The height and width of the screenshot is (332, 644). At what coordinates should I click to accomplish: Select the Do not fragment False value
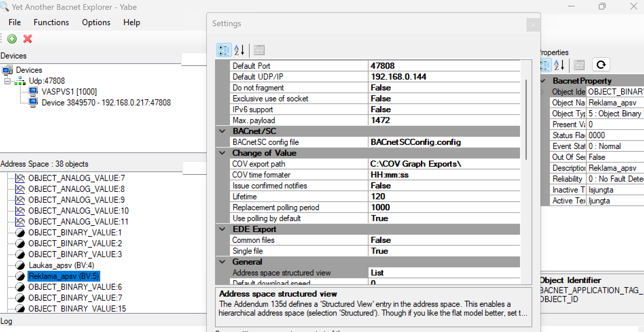click(x=444, y=88)
